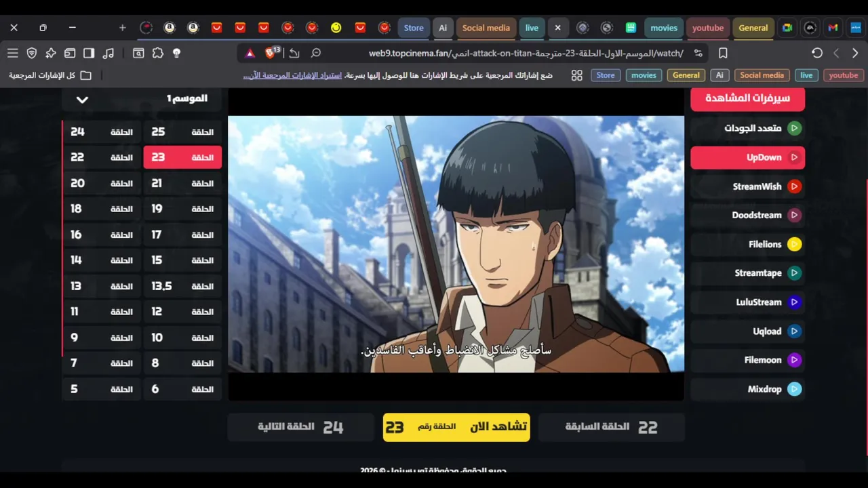Toggle the browser sidebar panel icon
Image resolution: width=868 pixels, height=488 pixels.
[x=89, y=53]
